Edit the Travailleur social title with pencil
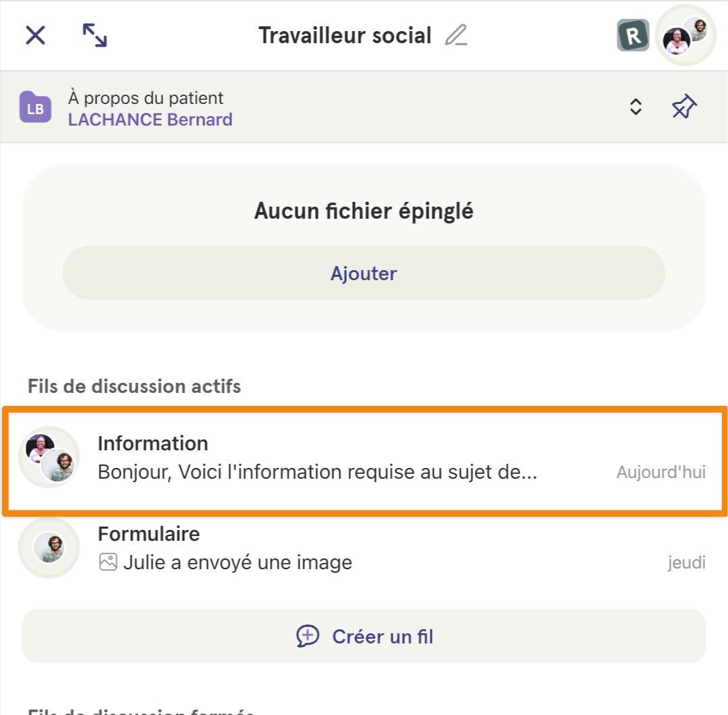 pyautogui.click(x=456, y=35)
